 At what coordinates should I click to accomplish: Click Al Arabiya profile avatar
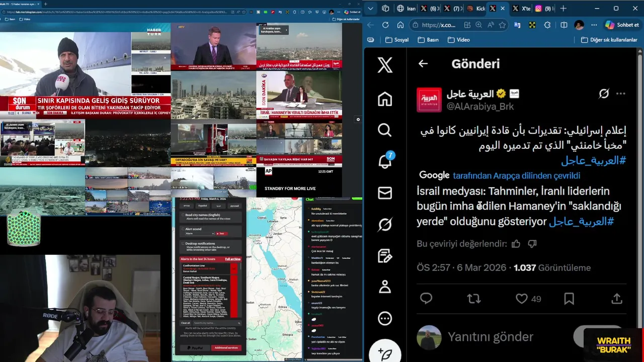click(429, 100)
